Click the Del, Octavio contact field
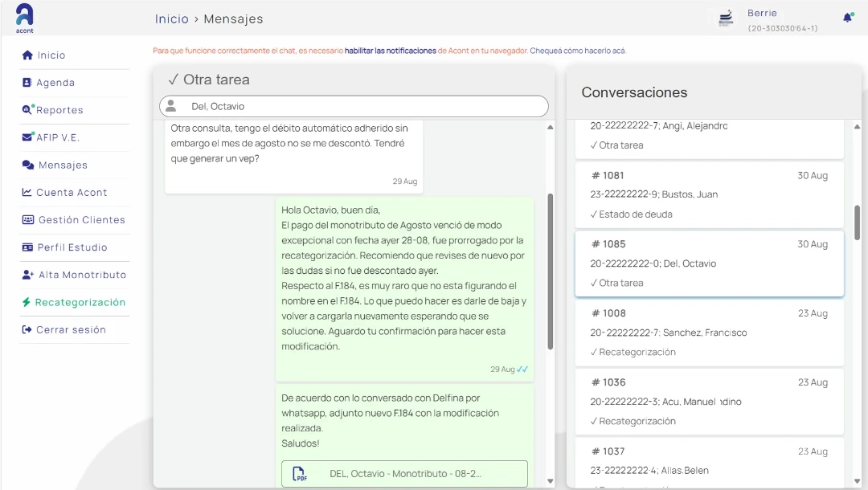868x490 pixels. (x=354, y=106)
